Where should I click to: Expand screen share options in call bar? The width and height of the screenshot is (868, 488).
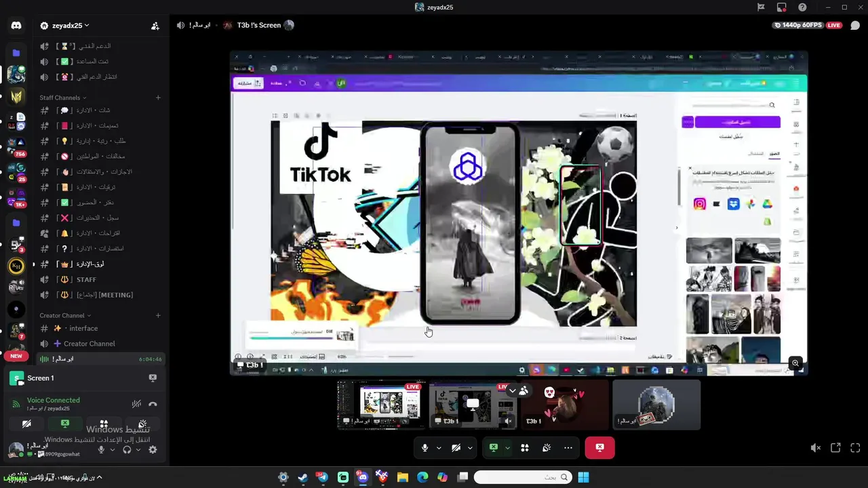click(507, 447)
